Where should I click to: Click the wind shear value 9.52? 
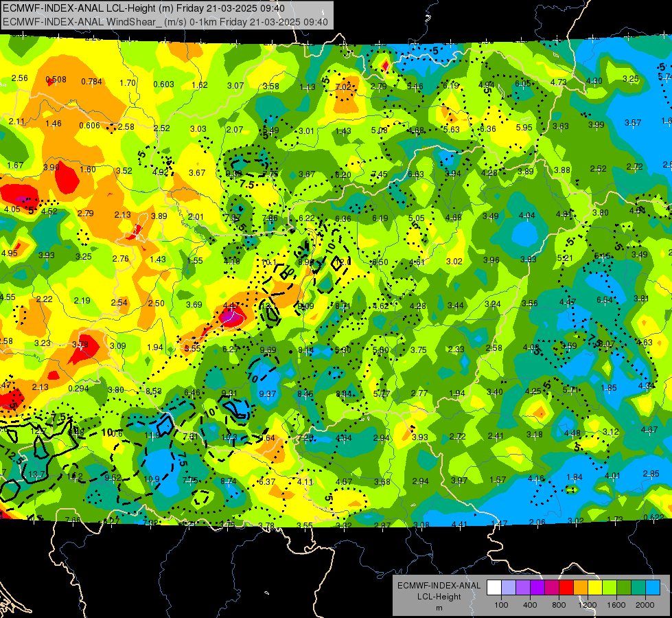(x=113, y=477)
